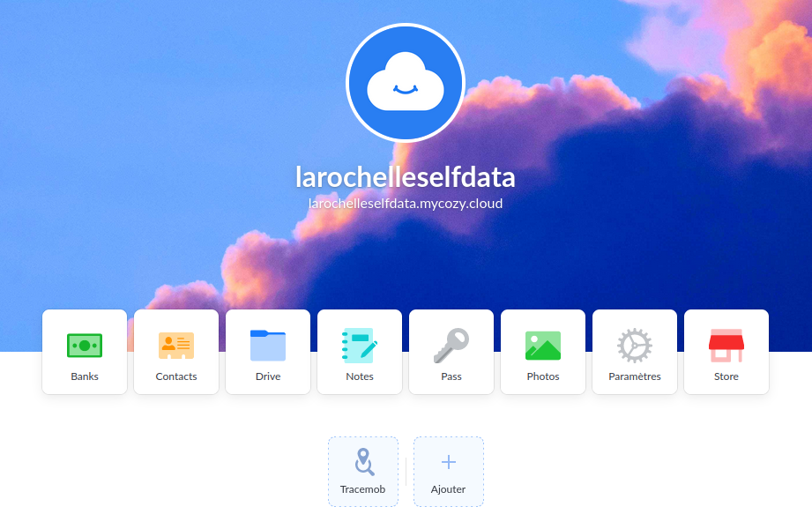
Task: Open the Store app
Action: 726,352
